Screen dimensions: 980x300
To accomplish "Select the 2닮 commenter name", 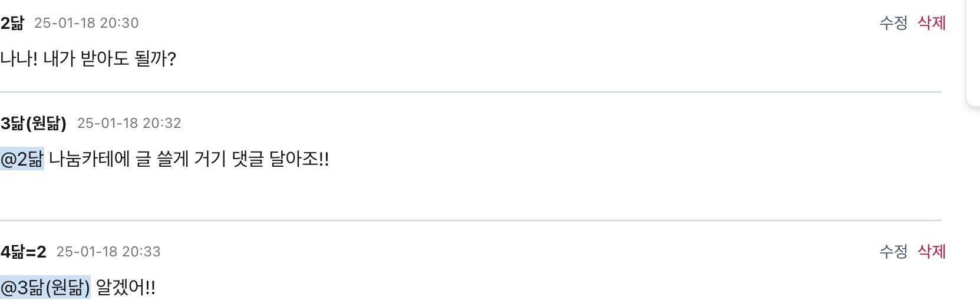I will [12, 23].
